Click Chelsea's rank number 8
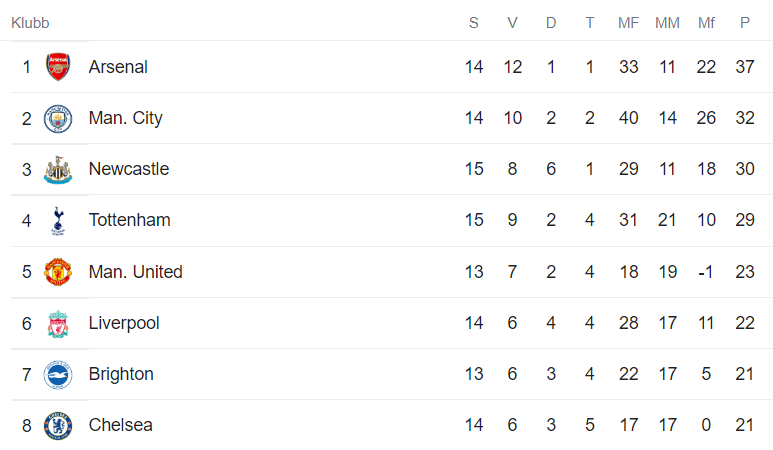Screen dimensions: 773x450 click(27, 425)
